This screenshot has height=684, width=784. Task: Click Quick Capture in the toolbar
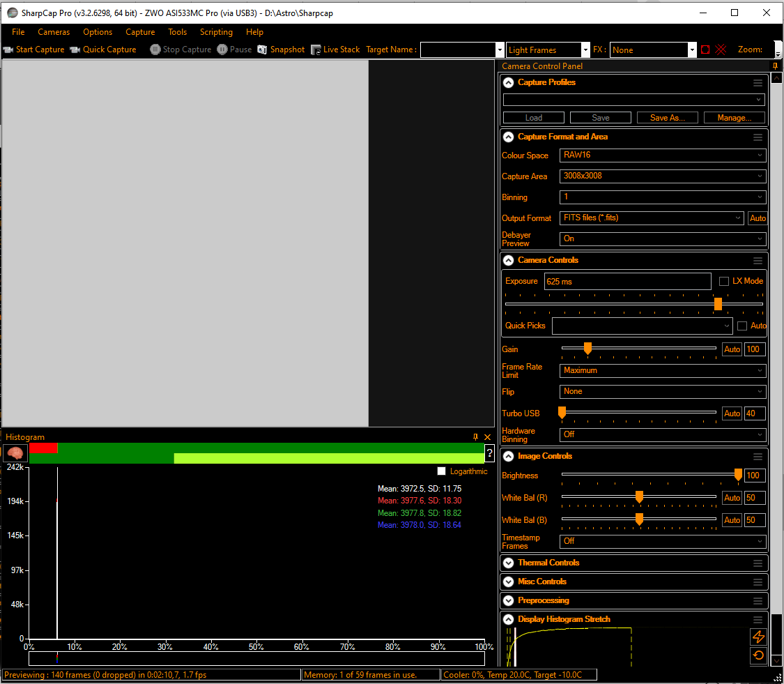(104, 50)
